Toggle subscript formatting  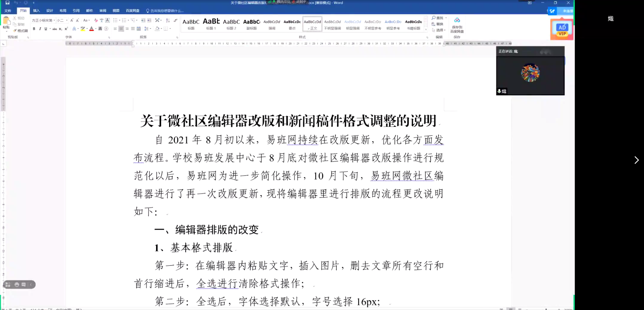(x=60, y=29)
